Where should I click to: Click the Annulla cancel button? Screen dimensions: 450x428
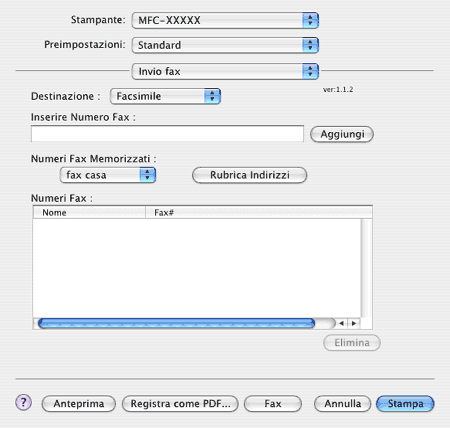coord(343,404)
